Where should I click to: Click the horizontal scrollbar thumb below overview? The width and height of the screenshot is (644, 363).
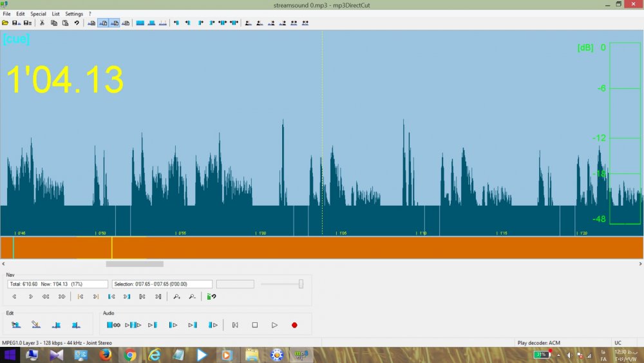tap(135, 264)
